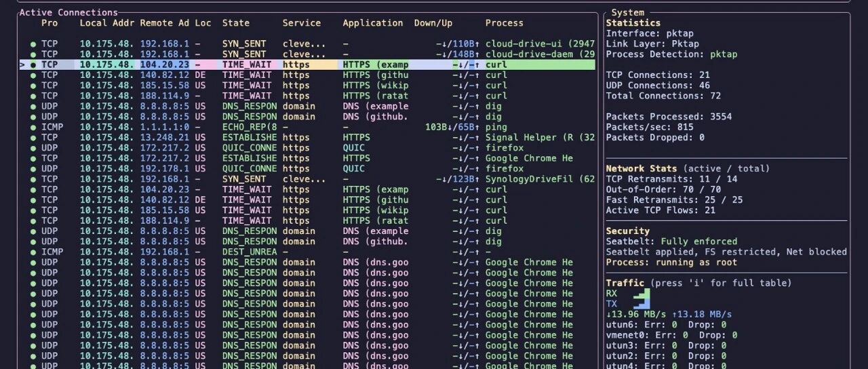Click the 'Process' column header

tap(505, 23)
